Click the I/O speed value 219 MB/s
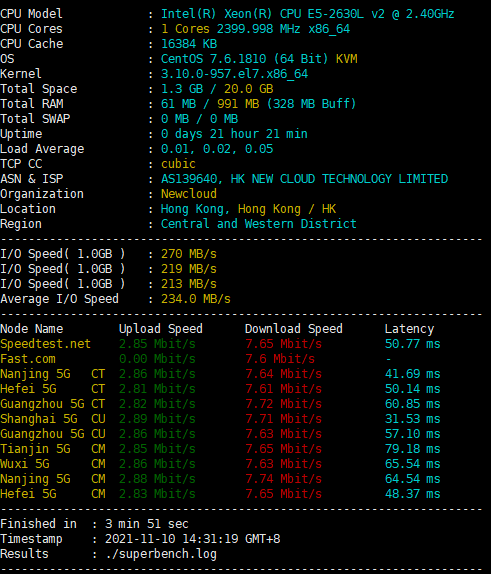The image size is (491, 574). click(x=189, y=269)
